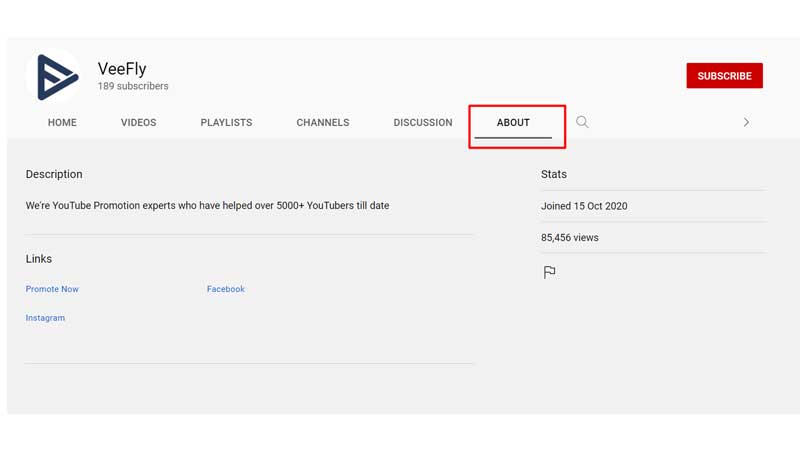Screen dimensions: 800x450
Task: Click the Description heading
Action: [54, 174]
